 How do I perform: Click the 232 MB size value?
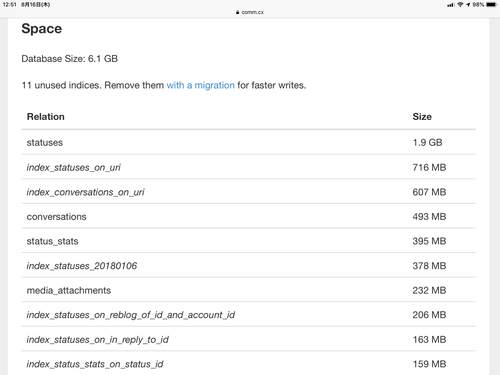[x=429, y=290]
